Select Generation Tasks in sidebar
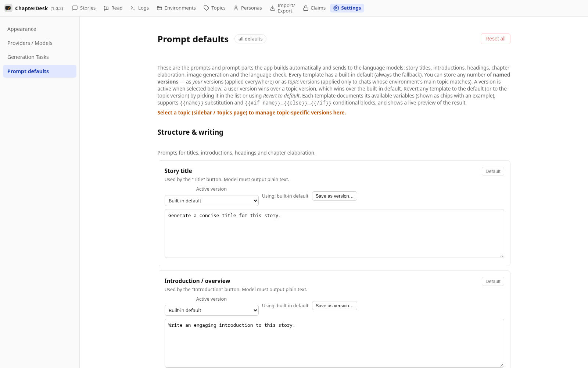 point(40,57)
